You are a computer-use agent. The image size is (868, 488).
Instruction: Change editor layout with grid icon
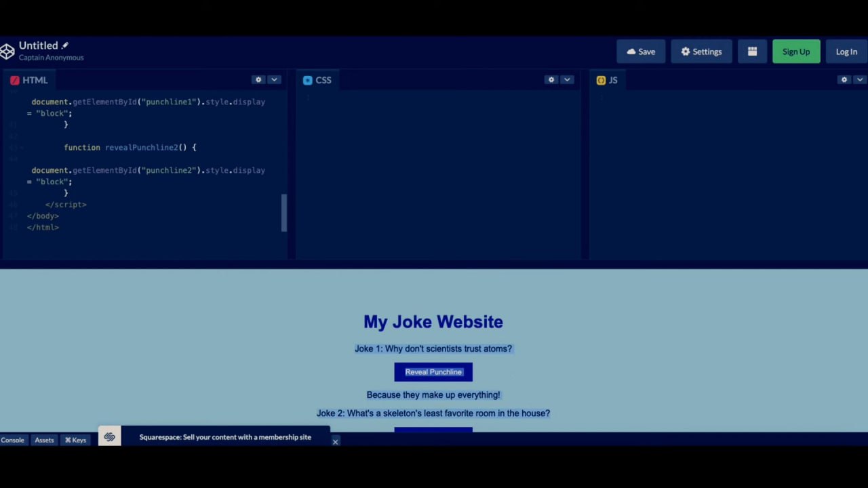(x=752, y=52)
